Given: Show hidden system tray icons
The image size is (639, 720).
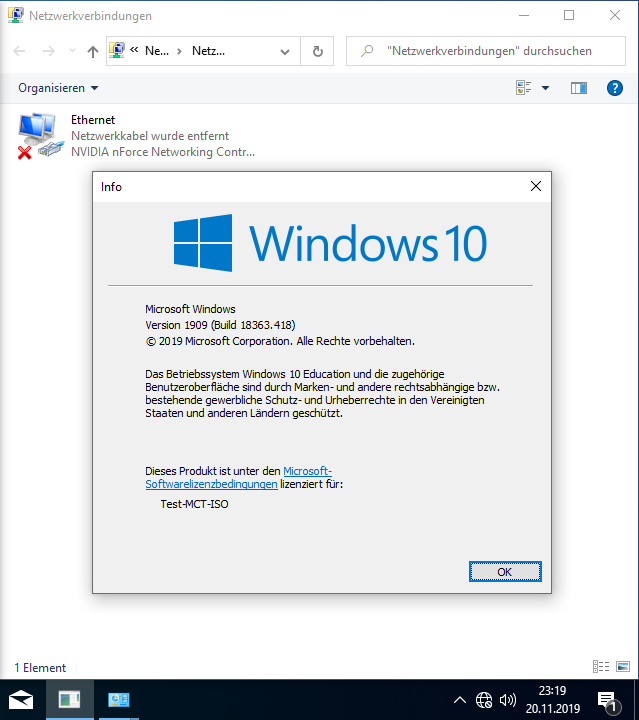Looking at the screenshot, I should pos(460,700).
